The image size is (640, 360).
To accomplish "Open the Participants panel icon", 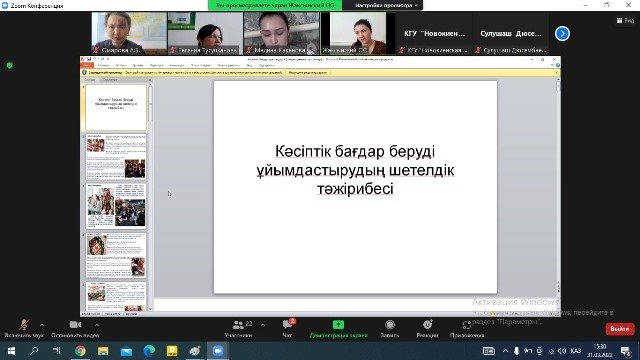I will click(x=238, y=325).
